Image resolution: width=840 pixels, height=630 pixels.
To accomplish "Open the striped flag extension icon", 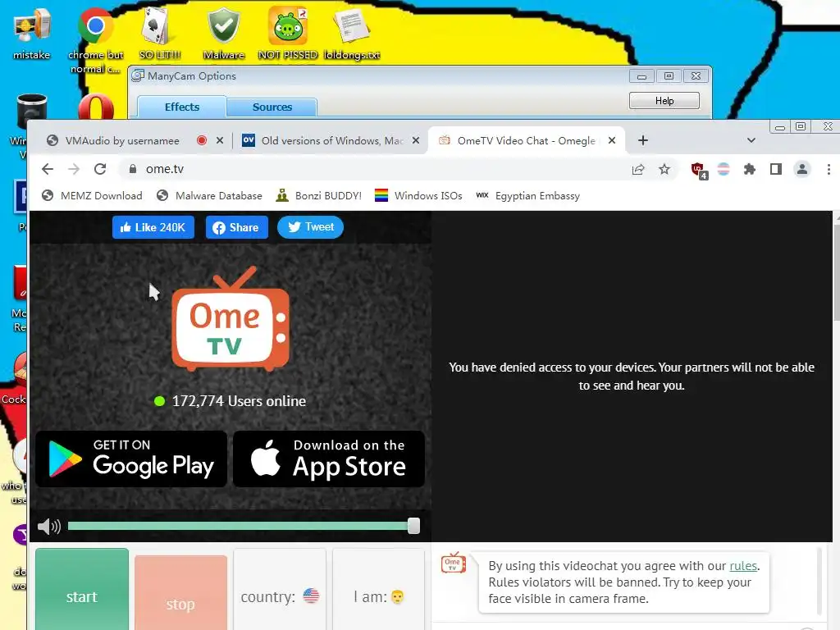I will point(724,169).
